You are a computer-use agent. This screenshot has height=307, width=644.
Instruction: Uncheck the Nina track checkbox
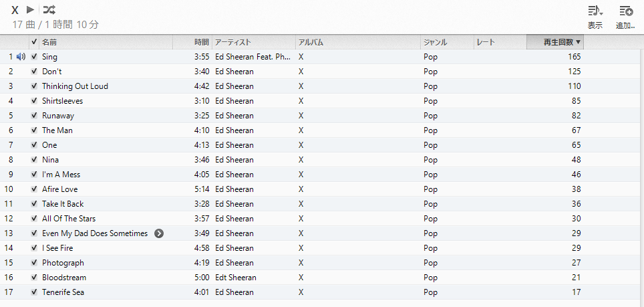(x=34, y=160)
